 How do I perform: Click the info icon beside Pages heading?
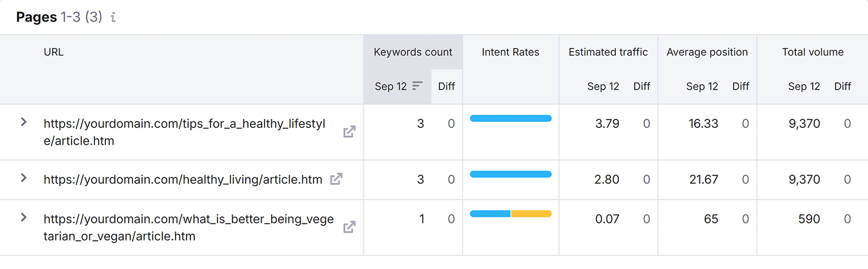pos(113,17)
